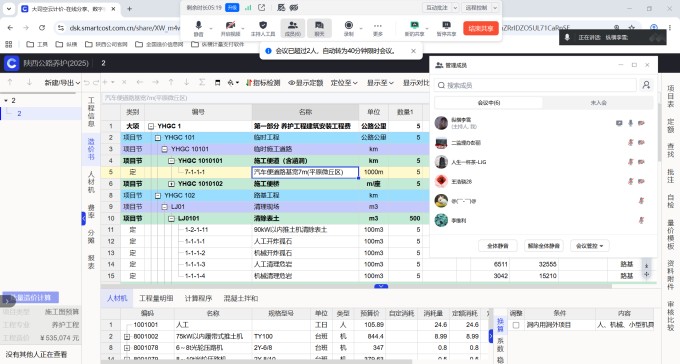Start video in the meeting toolbar
Screen dimensions: 680x364
pos(230,28)
